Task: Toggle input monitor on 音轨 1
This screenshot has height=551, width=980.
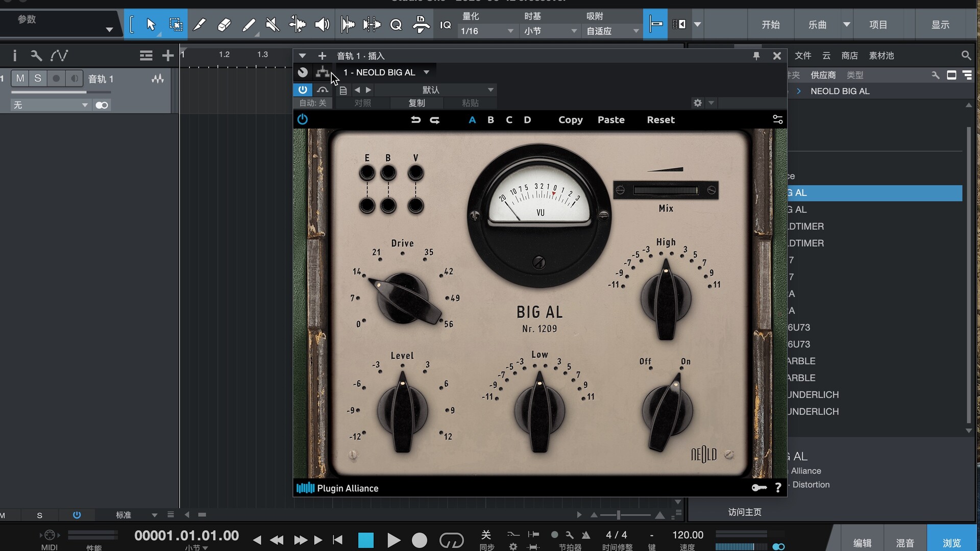Action: [75, 79]
